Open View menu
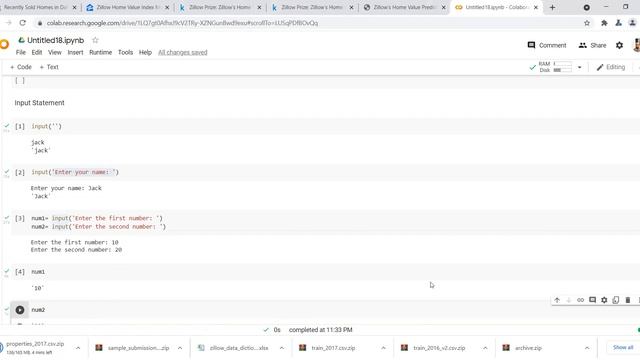This screenshot has width=640, height=360. 55,52
